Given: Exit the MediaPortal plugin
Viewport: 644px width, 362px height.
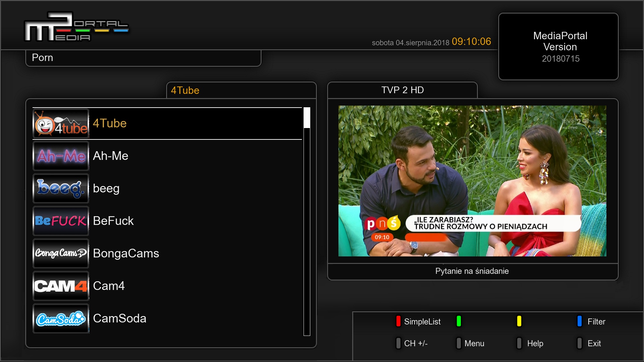Looking at the screenshot, I should (594, 344).
